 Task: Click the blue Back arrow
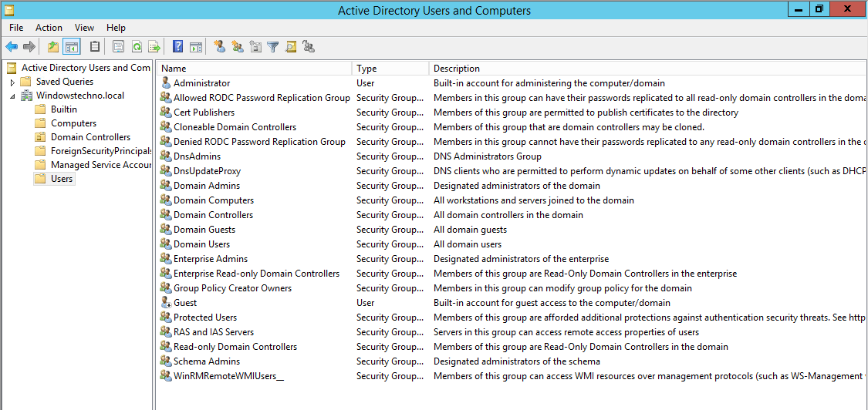point(12,47)
